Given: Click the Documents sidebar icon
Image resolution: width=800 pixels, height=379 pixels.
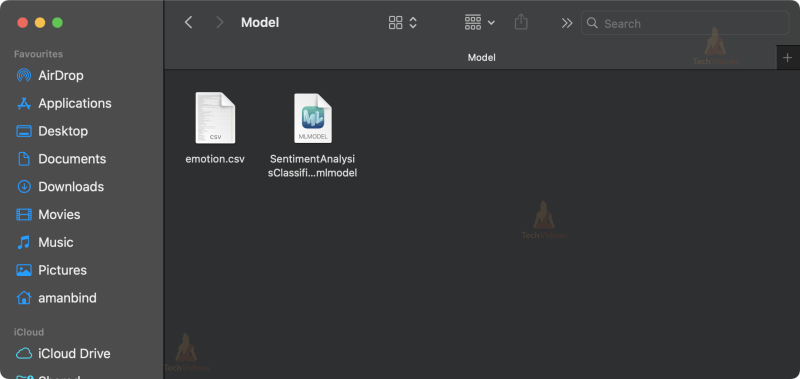Looking at the screenshot, I should click(x=23, y=159).
